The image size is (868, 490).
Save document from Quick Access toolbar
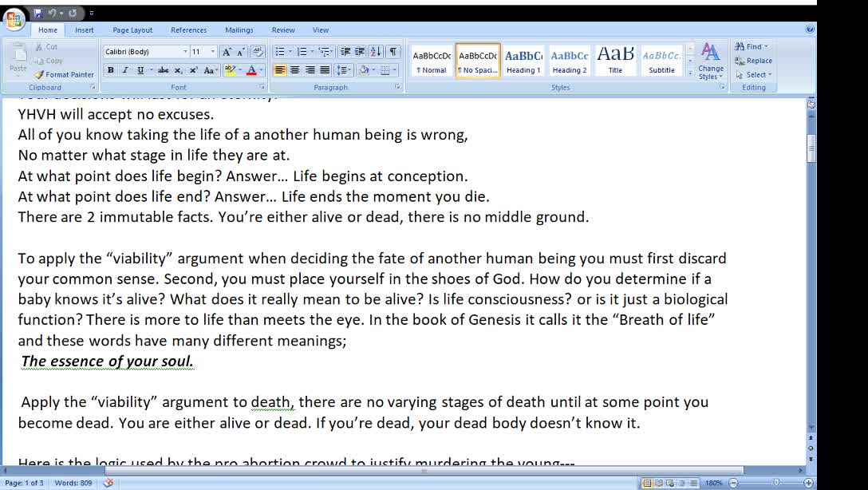[x=37, y=13]
